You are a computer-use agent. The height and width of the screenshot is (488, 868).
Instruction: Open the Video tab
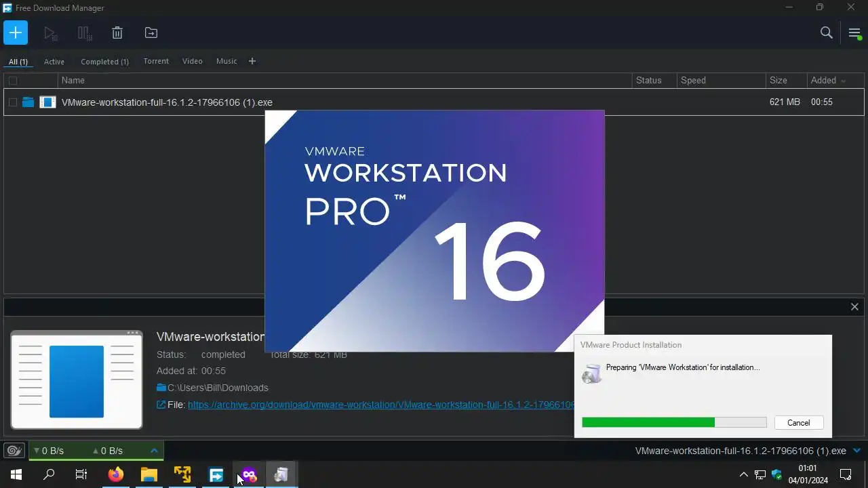pyautogui.click(x=193, y=61)
